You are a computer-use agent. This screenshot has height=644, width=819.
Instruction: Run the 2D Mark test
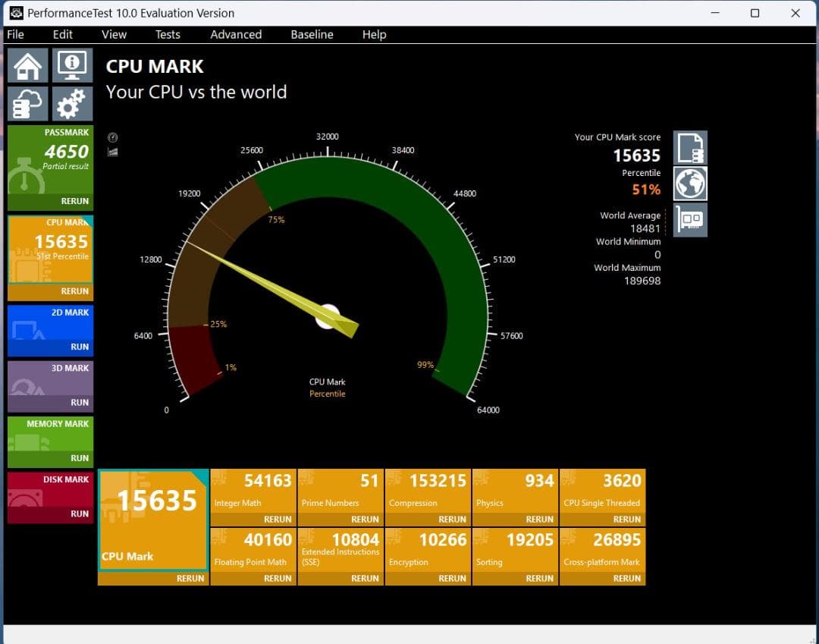click(79, 347)
